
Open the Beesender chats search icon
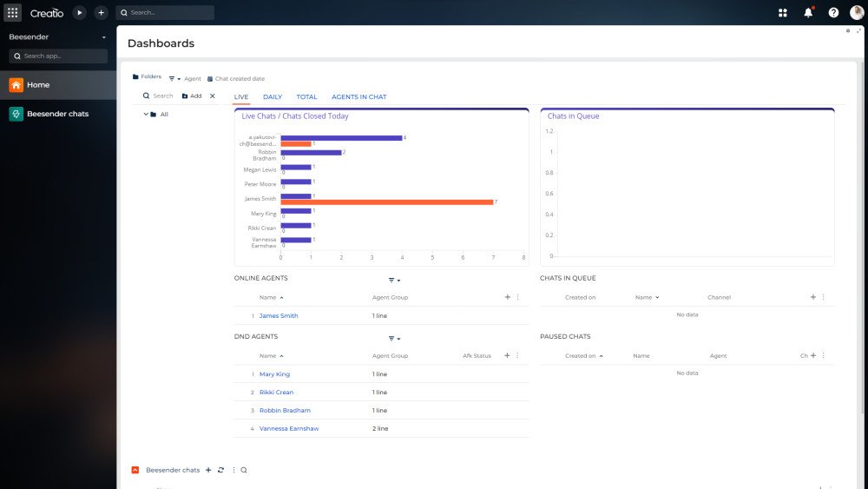tap(244, 470)
